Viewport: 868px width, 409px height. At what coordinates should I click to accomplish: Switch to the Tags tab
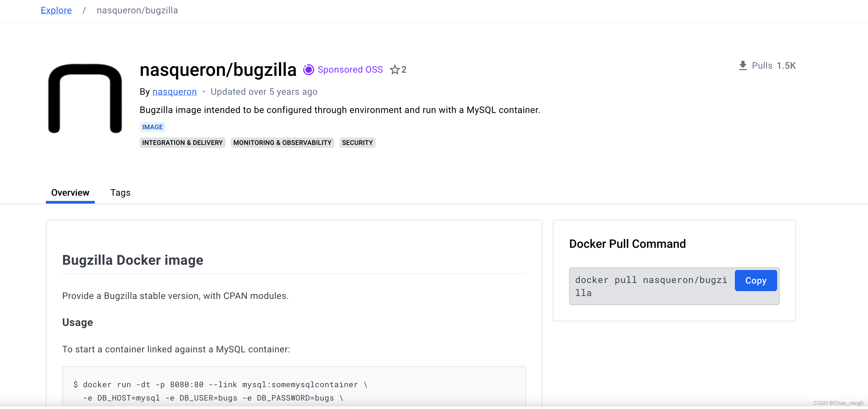[120, 193]
